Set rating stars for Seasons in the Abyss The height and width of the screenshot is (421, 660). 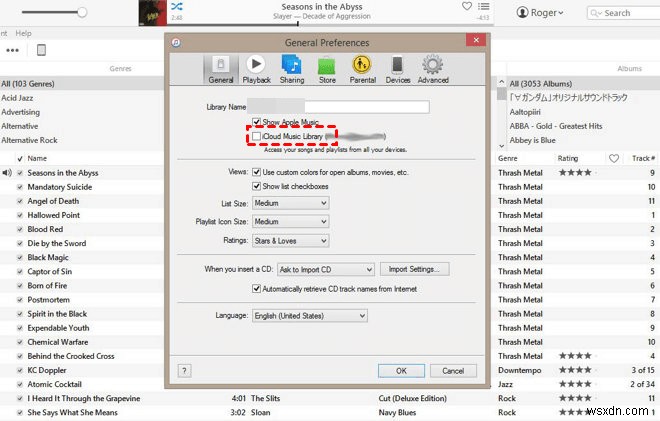pos(575,173)
